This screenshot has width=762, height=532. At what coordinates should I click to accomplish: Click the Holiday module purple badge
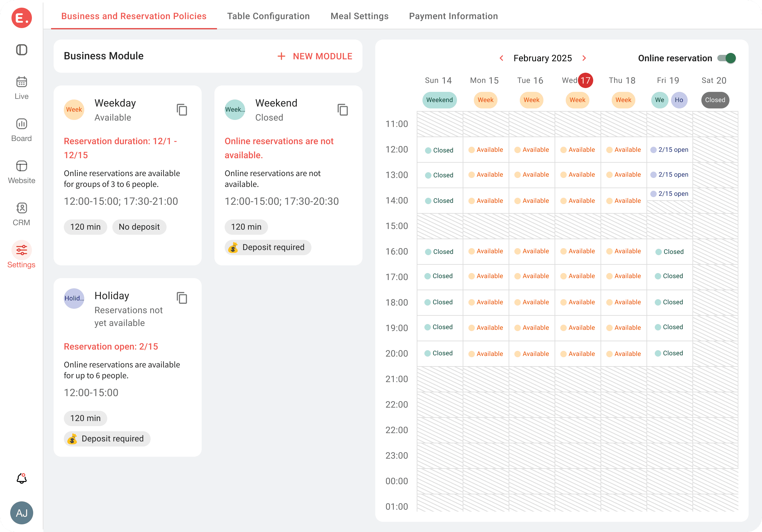[74, 298]
